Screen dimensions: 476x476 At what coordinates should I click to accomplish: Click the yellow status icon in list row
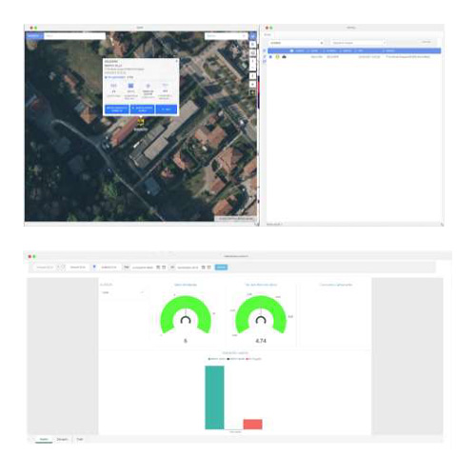(277, 57)
